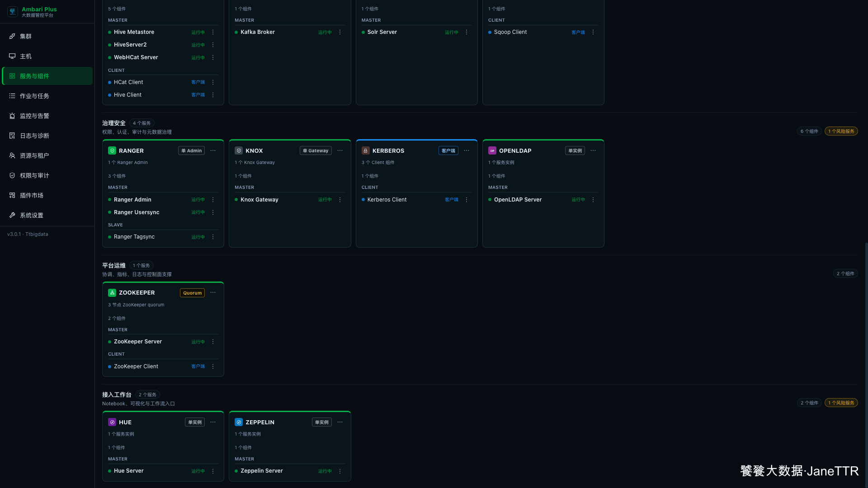Click the Ambari Plus logo icon

(x=13, y=11)
